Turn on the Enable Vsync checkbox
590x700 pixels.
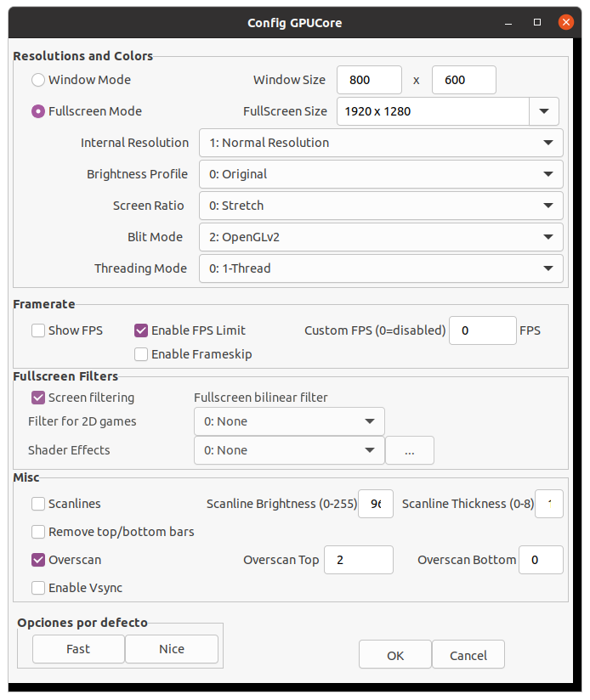[x=38, y=588]
